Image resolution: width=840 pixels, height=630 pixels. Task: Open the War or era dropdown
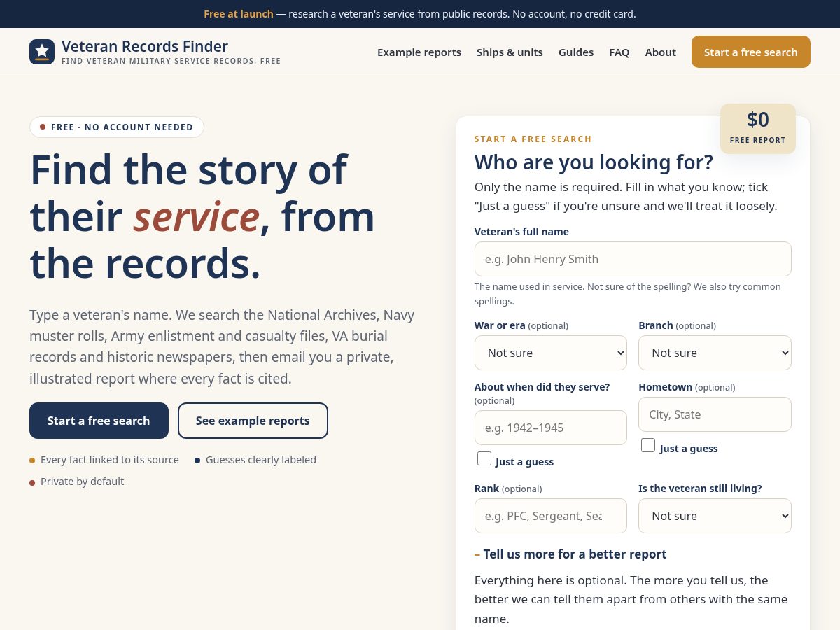coord(551,353)
